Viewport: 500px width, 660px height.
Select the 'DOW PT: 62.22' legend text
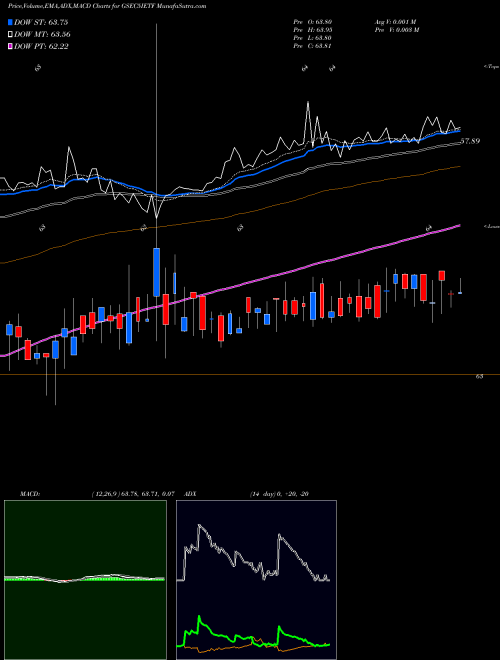click(41, 46)
